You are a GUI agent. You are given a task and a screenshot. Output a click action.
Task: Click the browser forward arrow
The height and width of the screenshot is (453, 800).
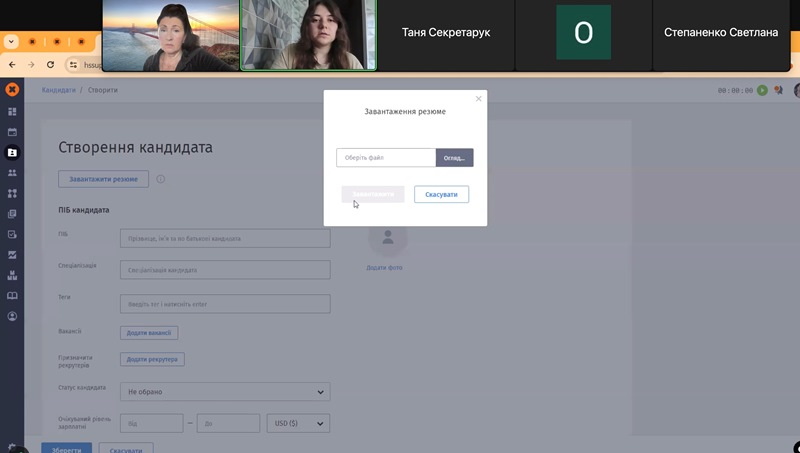point(31,65)
